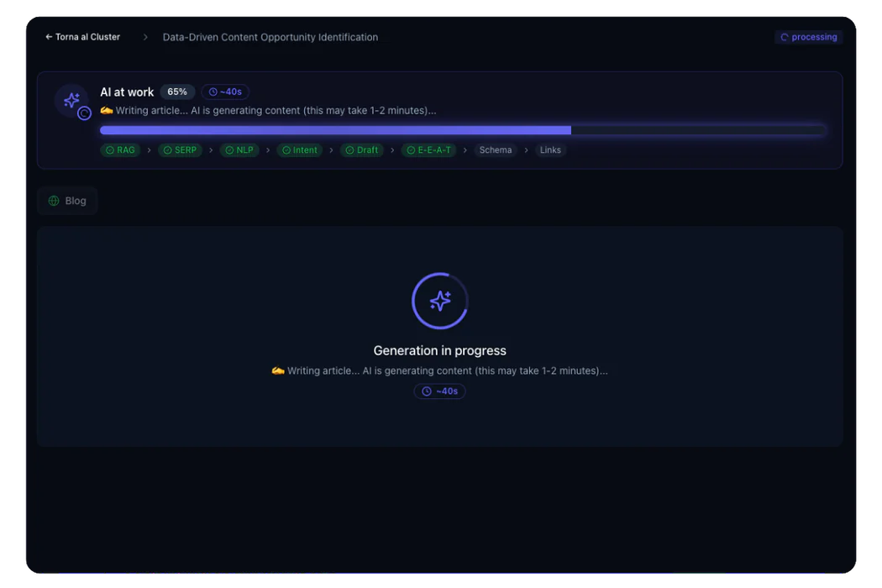The image size is (882, 588).
Task: Click the chevron between RAG and SERP
Action: (x=150, y=150)
